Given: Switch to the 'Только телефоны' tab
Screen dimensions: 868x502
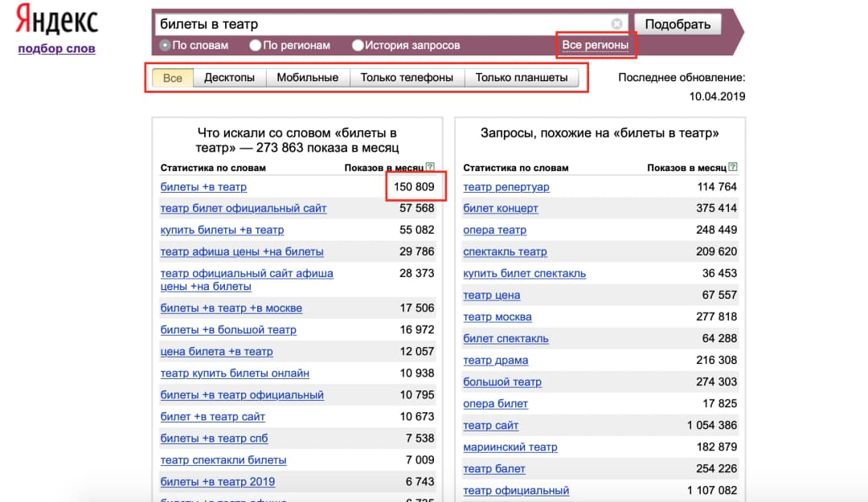Looking at the screenshot, I should coord(407,77).
